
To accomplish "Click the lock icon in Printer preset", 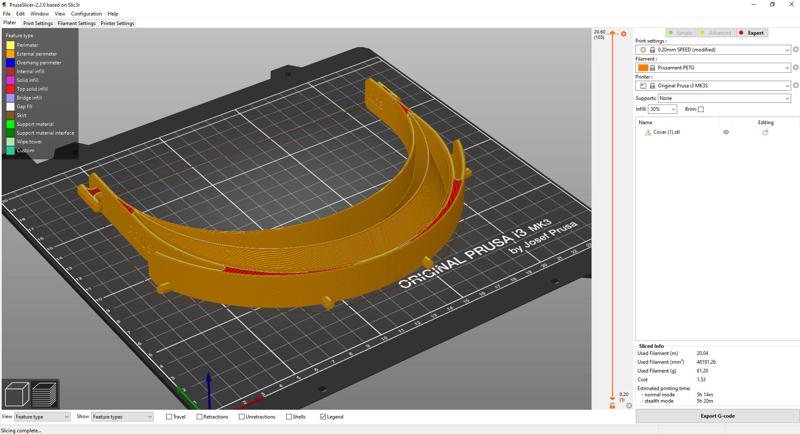I will click(652, 86).
